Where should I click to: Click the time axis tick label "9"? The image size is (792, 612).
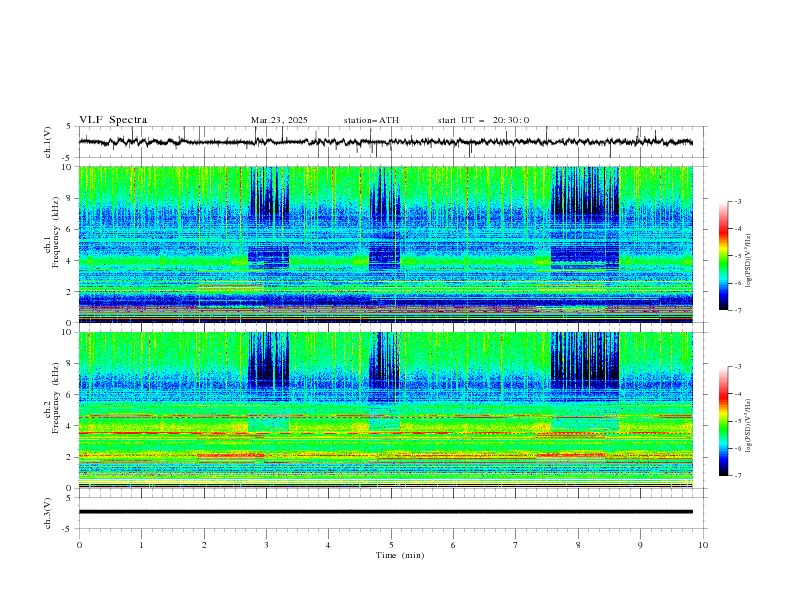[x=640, y=545]
